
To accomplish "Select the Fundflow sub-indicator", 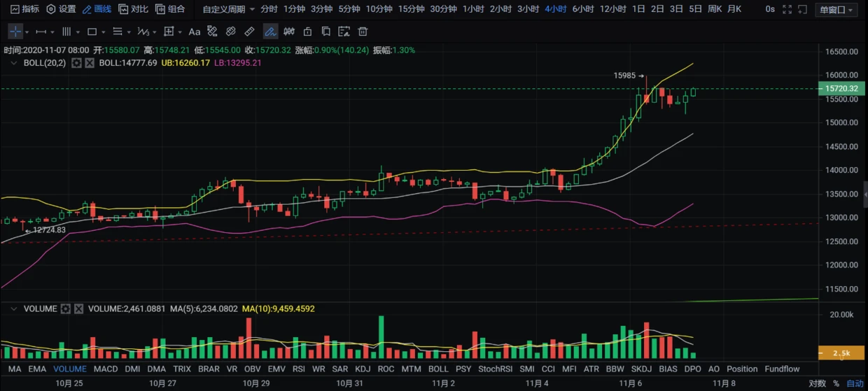I will tap(782, 369).
